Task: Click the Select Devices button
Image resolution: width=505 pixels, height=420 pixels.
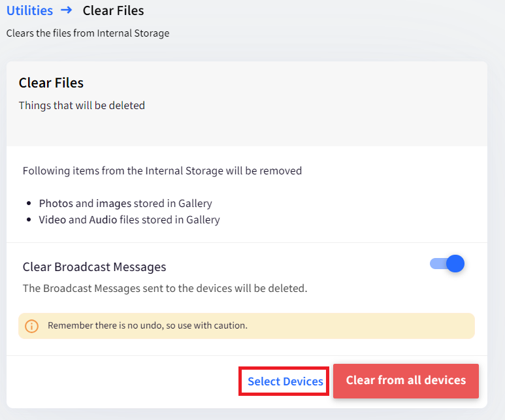Action: tap(284, 381)
